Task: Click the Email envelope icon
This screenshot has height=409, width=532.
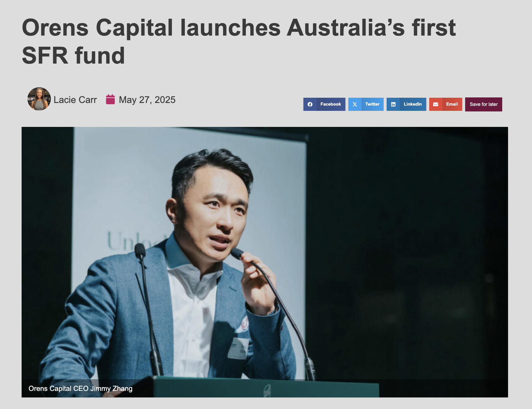Action: (436, 104)
